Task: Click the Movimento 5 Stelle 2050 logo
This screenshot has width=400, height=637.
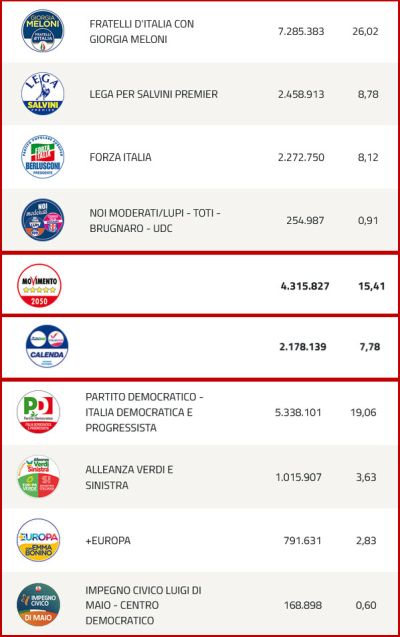Action: pyautogui.click(x=39, y=286)
